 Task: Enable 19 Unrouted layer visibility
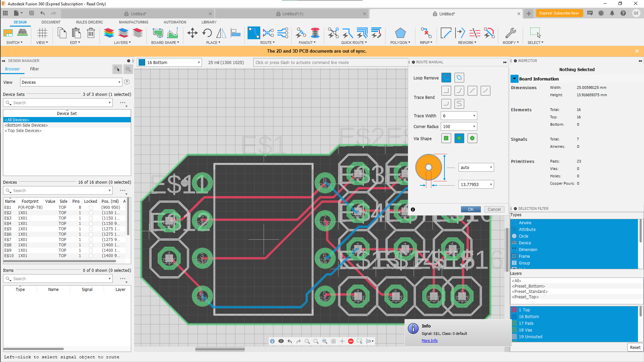(x=515, y=337)
